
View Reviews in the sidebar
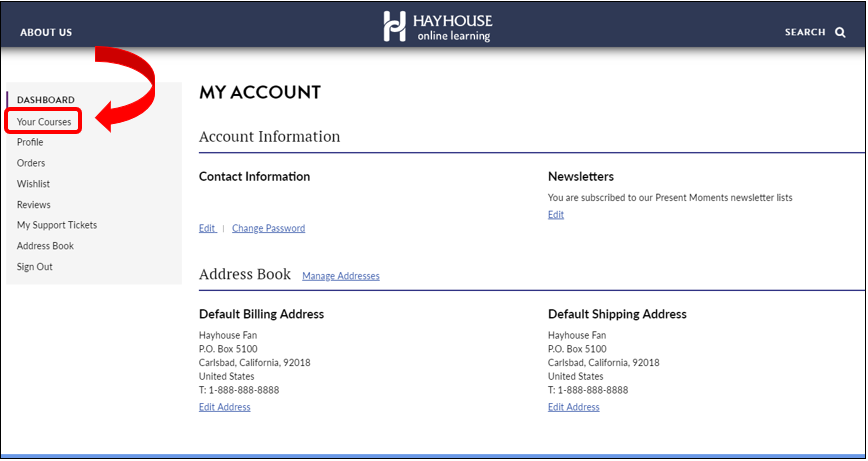point(33,205)
